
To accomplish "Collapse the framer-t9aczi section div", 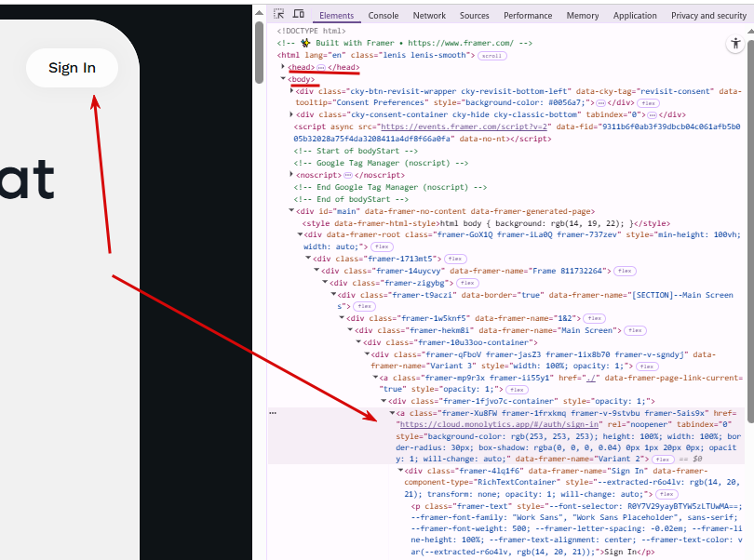I will point(333,294).
